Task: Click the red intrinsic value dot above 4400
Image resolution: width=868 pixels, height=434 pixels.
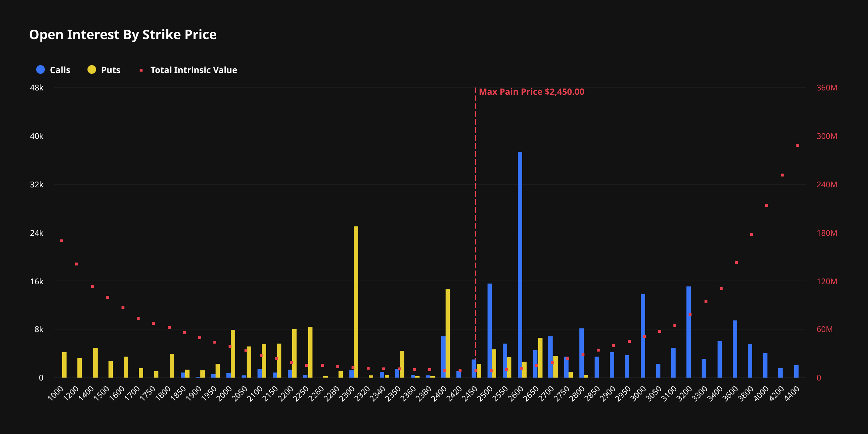Action: pos(798,145)
